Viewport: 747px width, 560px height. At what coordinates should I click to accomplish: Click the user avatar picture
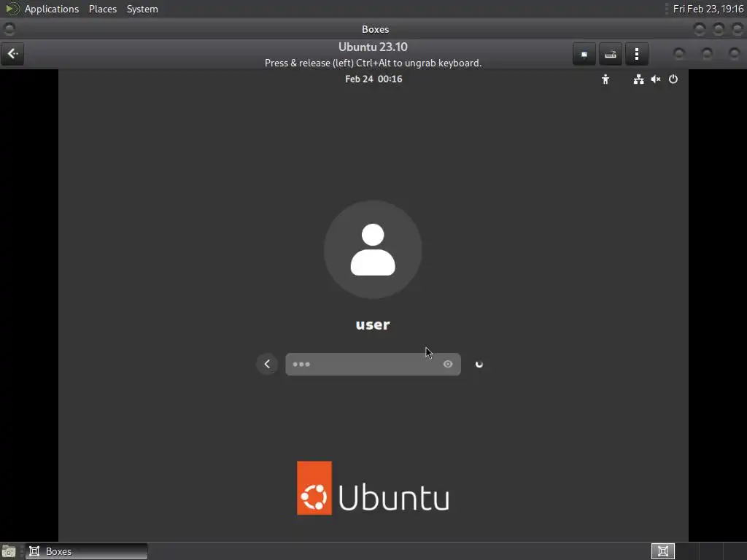pyautogui.click(x=373, y=249)
